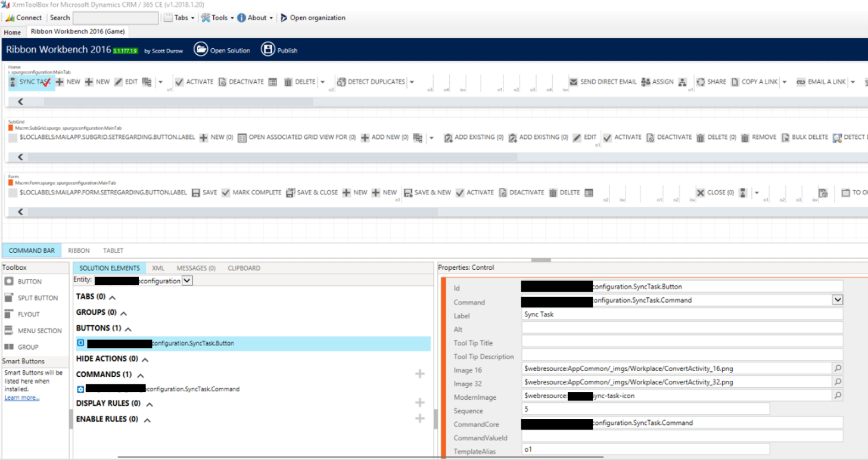Click the Sequence field containing 5
Image resolution: width=868 pixels, height=460 pixels.
click(x=646, y=409)
